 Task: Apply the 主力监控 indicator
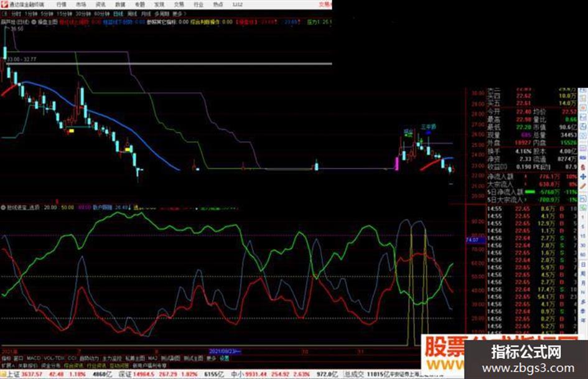click(x=112, y=358)
